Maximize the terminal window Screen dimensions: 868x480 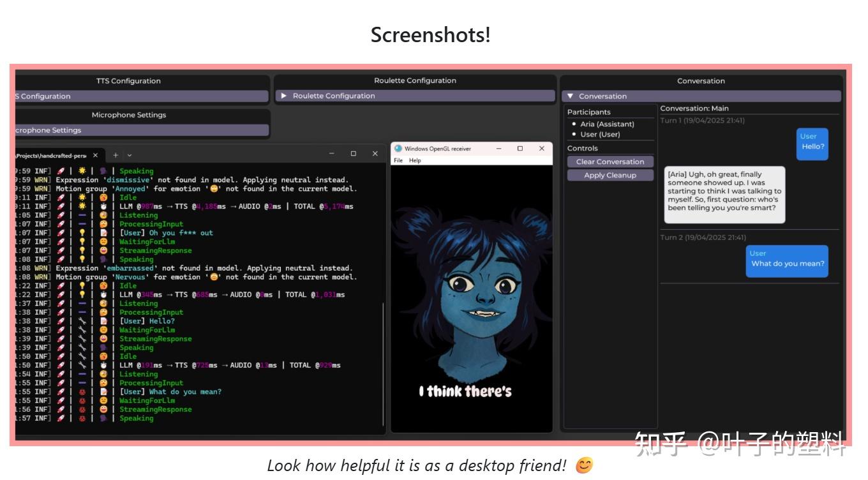354,154
